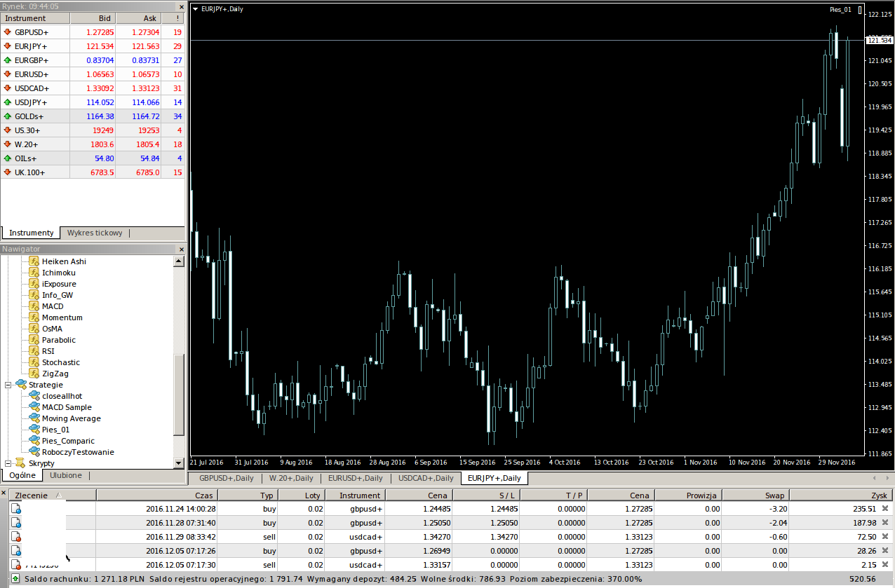Close the order with profit 2.15

885,565
